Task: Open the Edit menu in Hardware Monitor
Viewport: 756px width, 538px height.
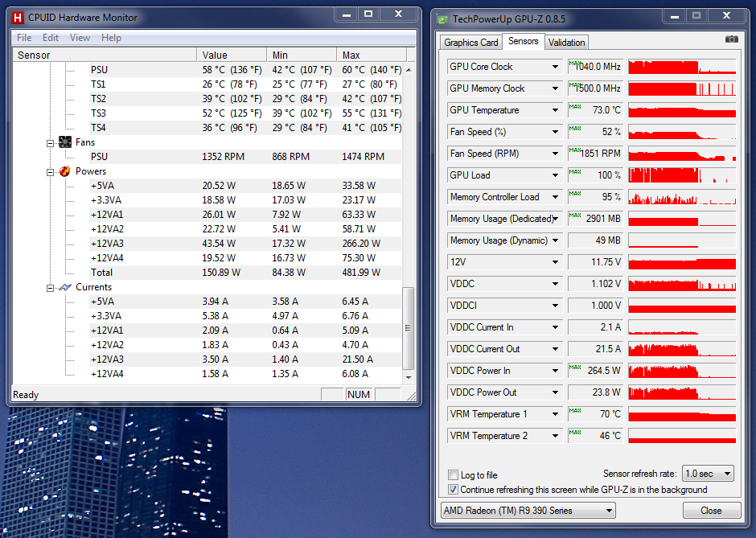Action: (50, 38)
